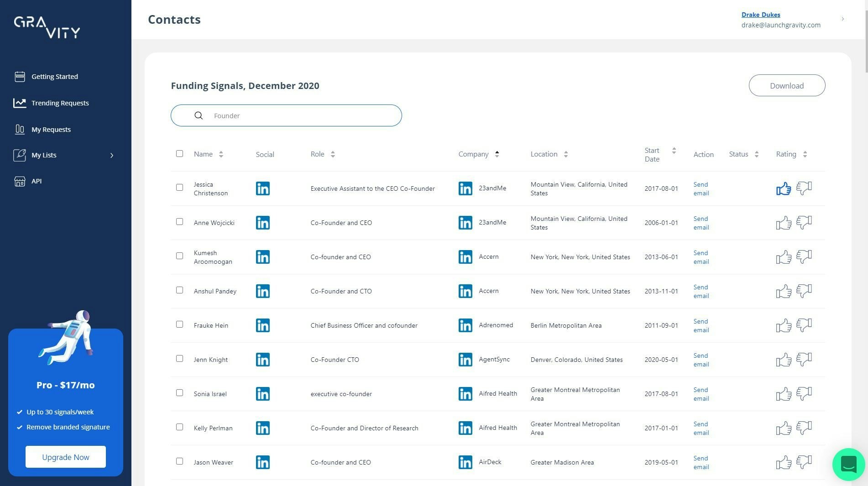The width and height of the screenshot is (868, 486).
Task: Thumbs up Anshul Pandey's contact
Action: click(x=784, y=291)
